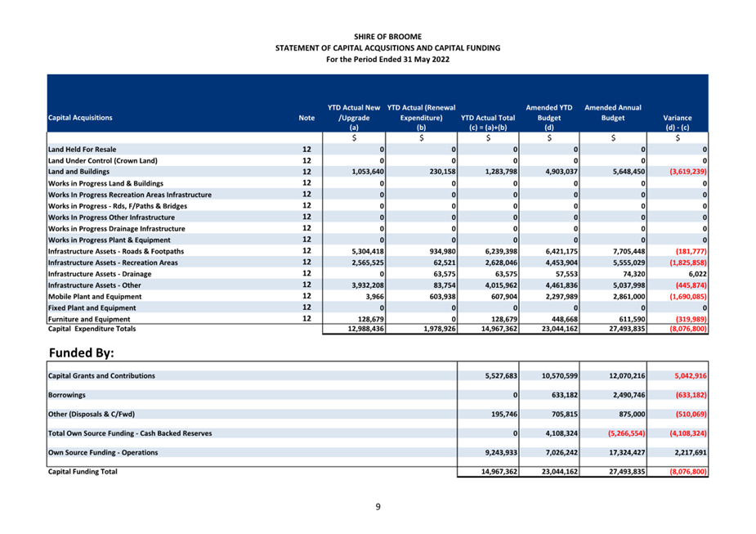Image resolution: width=756 pixels, height=534 pixels.
Task: Click red variance (1,690,085)
Action: click(x=688, y=297)
